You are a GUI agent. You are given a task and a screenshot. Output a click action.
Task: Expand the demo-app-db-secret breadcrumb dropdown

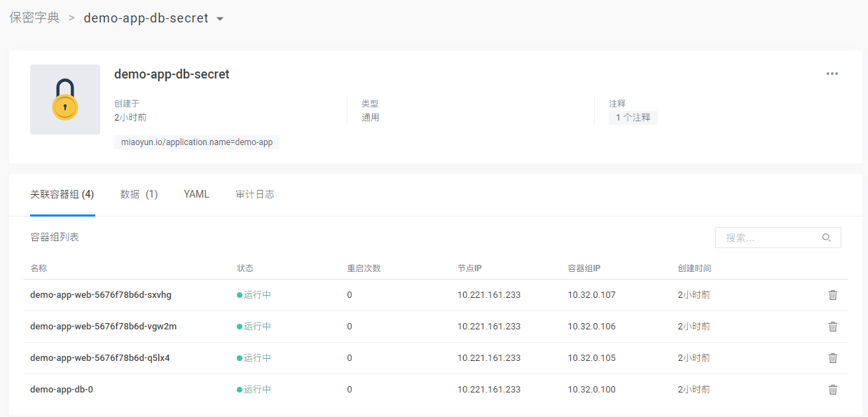pos(220,19)
